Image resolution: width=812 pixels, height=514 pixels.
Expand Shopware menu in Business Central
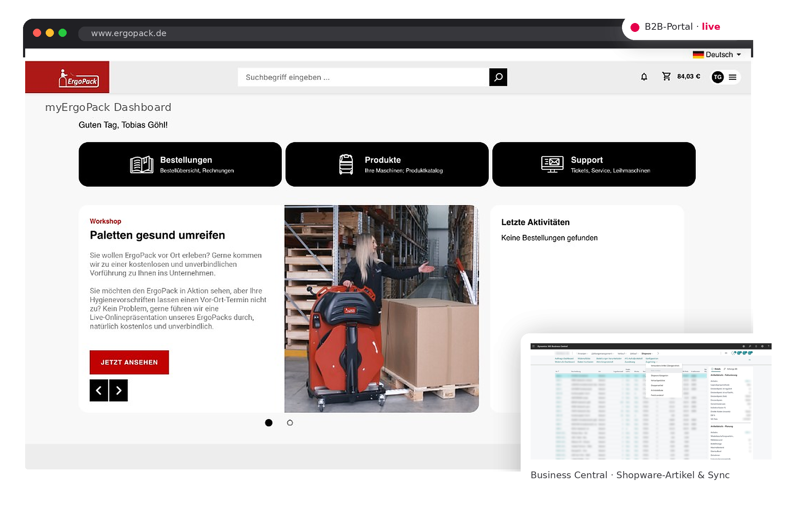[647, 354]
